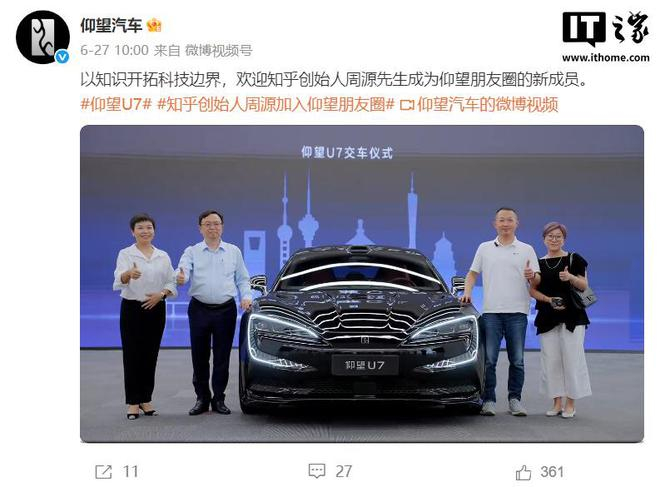Open the 仰望U7交车仪式 photo thumbnail

[362, 284]
